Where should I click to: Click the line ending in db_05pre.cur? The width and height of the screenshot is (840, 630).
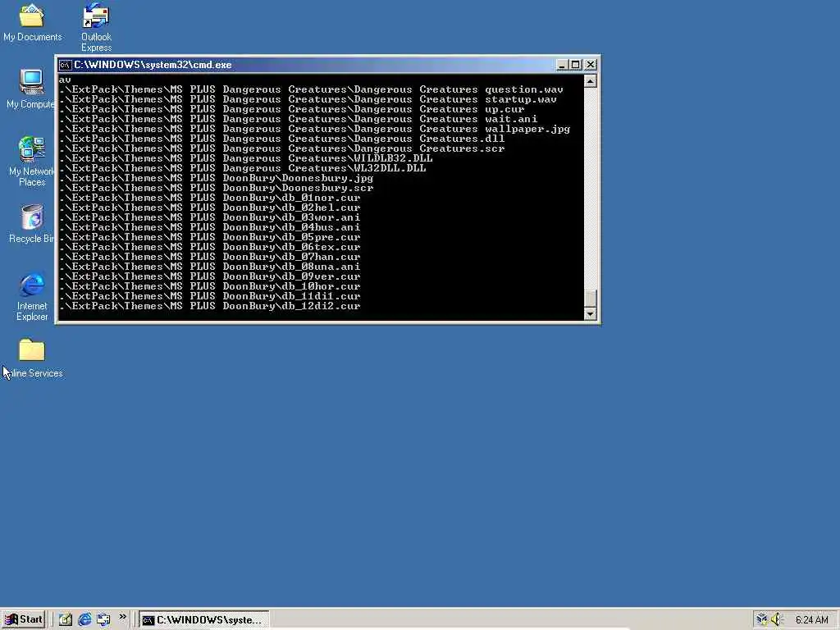209,237
